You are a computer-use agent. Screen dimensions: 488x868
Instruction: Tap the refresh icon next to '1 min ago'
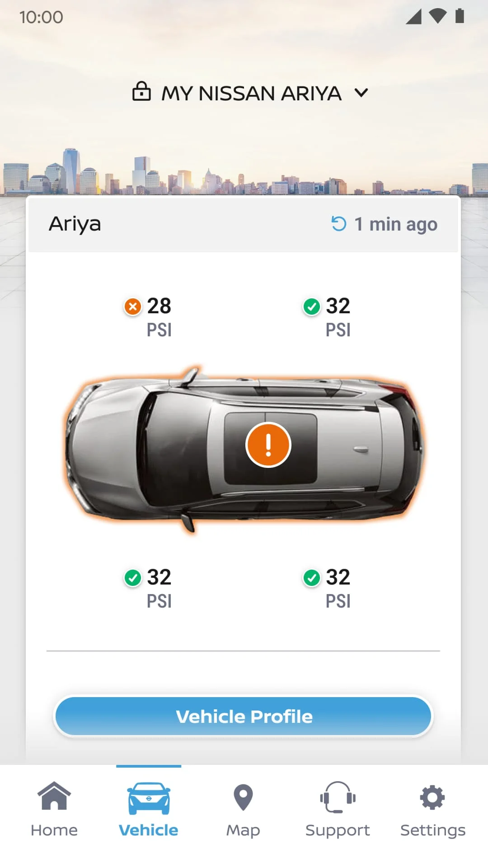click(x=338, y=223)
